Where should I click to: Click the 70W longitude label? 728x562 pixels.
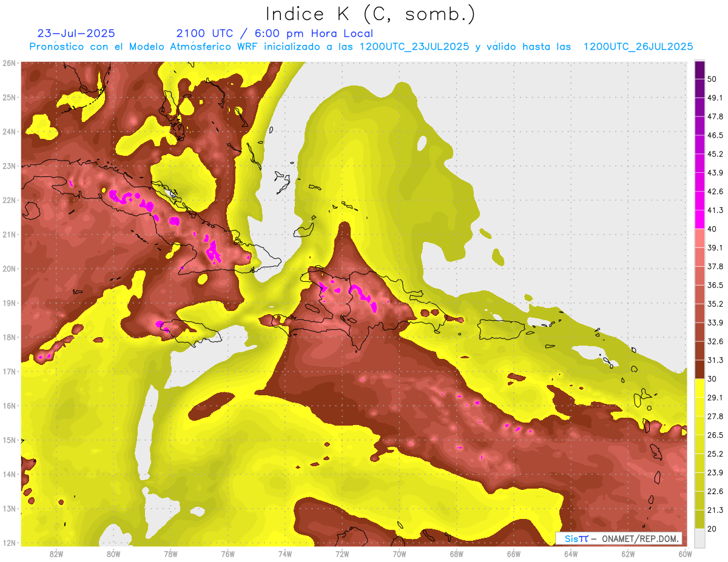[x=399, y=554]
